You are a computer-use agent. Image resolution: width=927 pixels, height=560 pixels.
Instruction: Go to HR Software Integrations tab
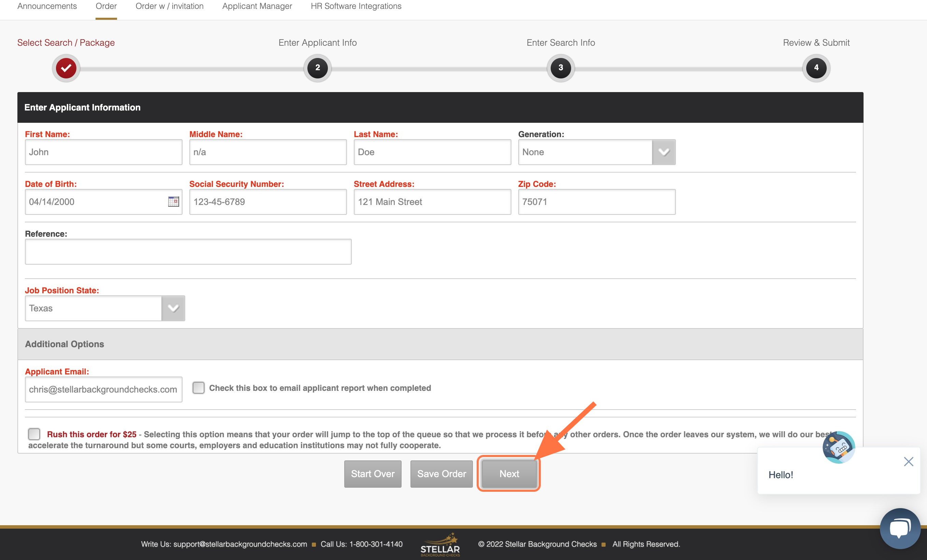click(356, 6)
